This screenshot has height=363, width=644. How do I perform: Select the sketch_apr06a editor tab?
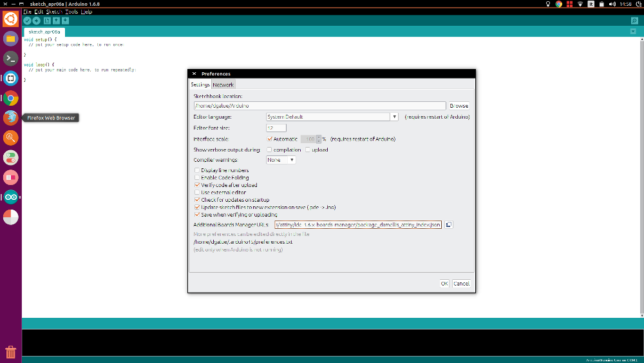tap(44, 32)
